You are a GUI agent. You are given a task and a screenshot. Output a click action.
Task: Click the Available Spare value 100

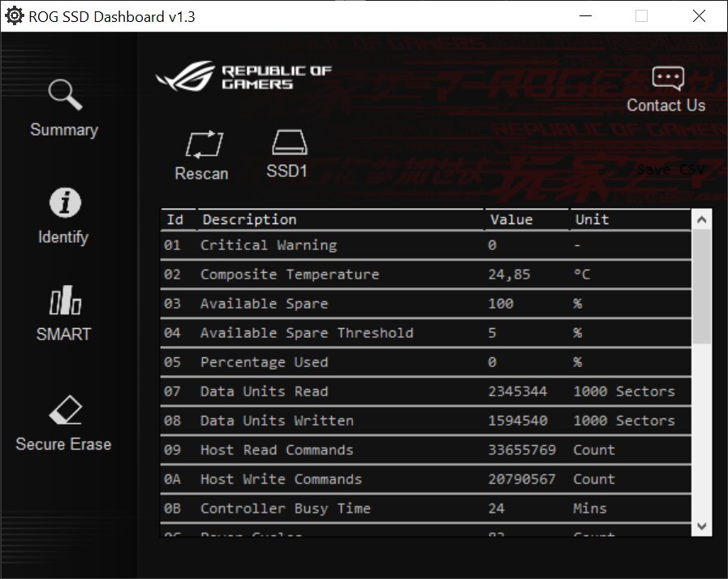click(501, 304)
